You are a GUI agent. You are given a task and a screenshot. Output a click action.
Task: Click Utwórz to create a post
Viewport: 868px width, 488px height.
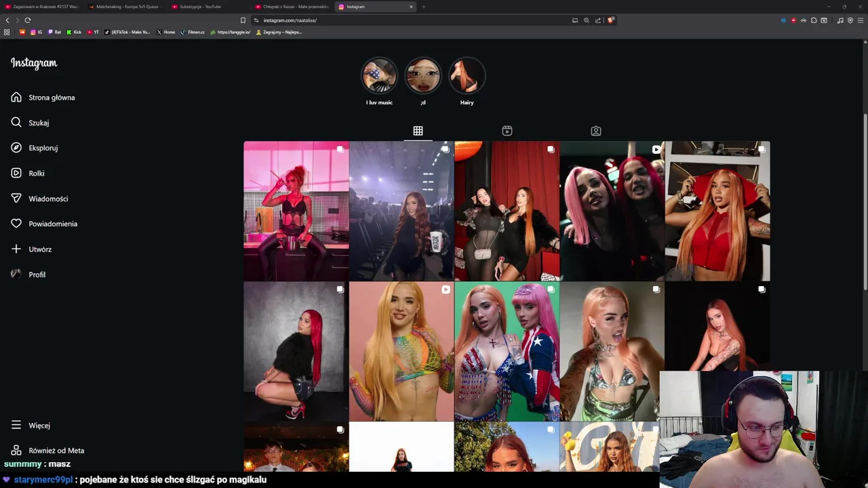pos(31,249)
